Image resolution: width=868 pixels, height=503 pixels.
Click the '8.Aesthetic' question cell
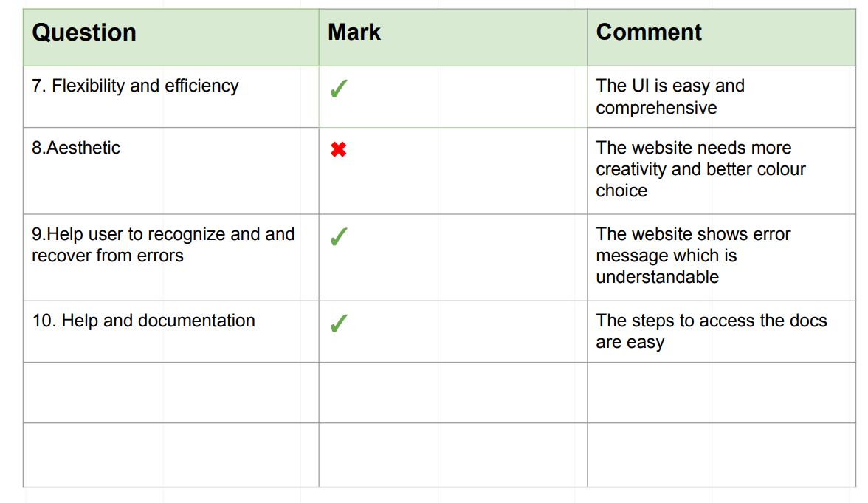pyautogui.click(x=171, y=171)
